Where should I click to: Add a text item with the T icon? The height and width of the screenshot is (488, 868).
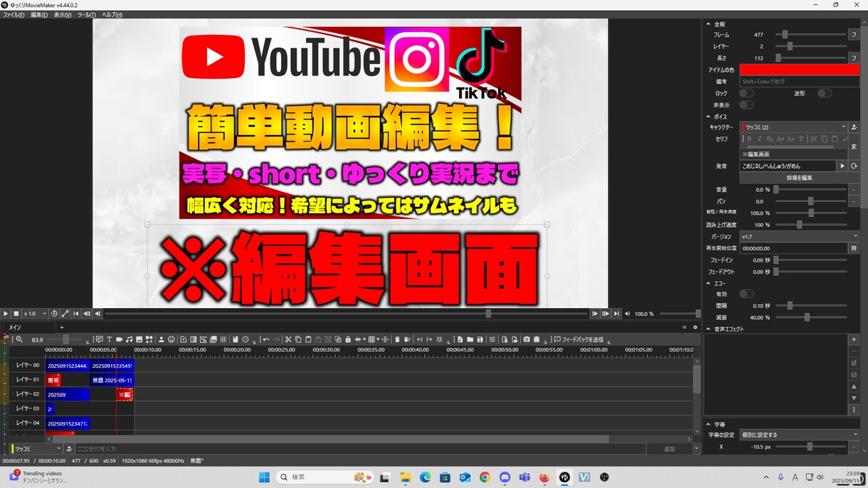click(x=110, y=339)
